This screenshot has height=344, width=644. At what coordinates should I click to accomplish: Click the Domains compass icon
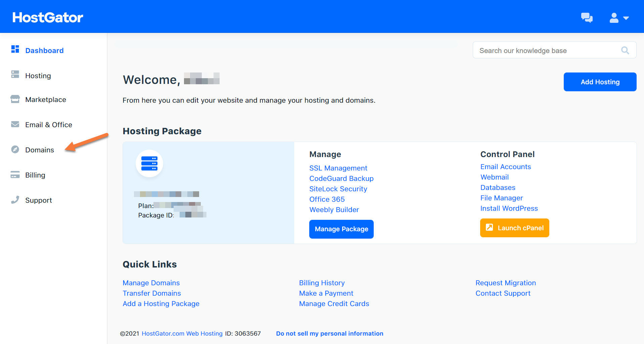(x=15, y=149)
